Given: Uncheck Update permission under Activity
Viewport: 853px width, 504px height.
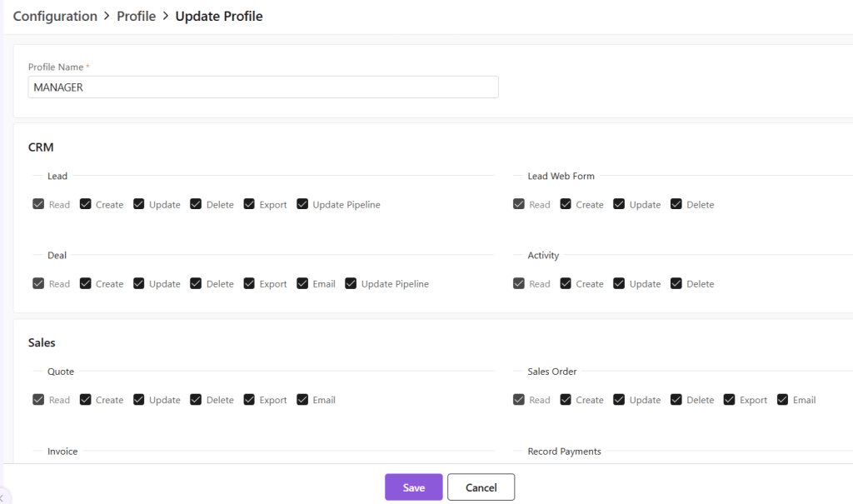Looking at the screenshot, I should click(619, 283).
